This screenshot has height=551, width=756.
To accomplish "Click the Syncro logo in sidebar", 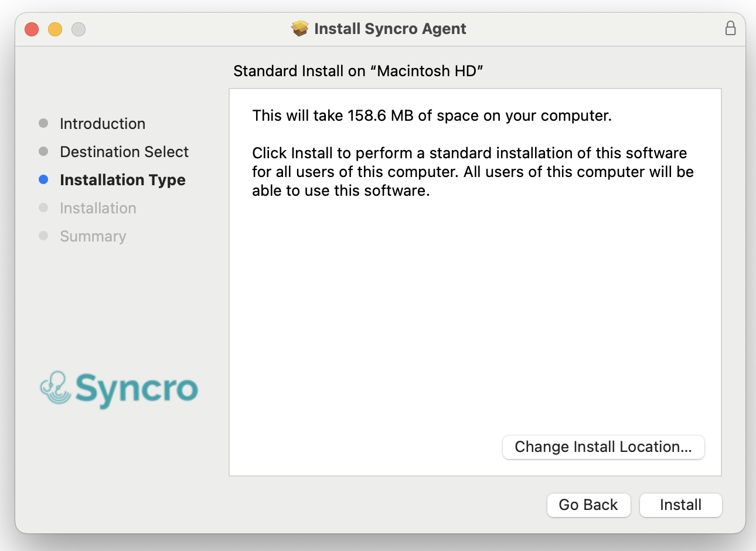I will pyautogui.click(x=119, y=389).
